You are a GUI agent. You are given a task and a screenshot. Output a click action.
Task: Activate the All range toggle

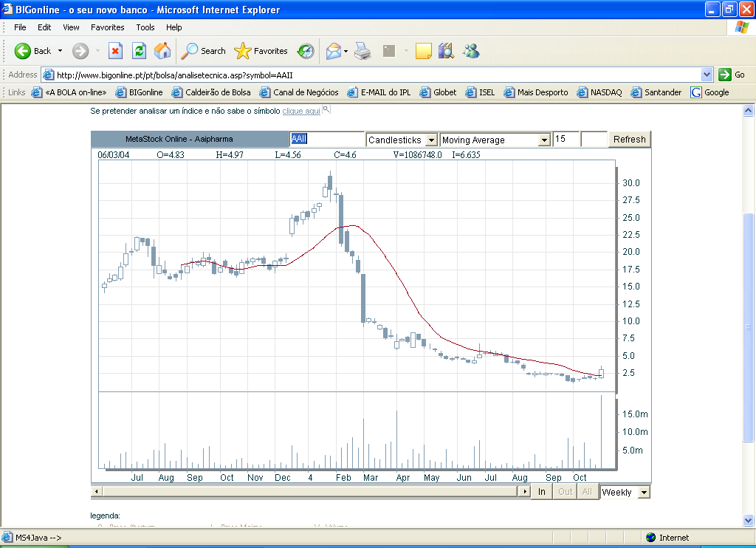pos(587,491)
